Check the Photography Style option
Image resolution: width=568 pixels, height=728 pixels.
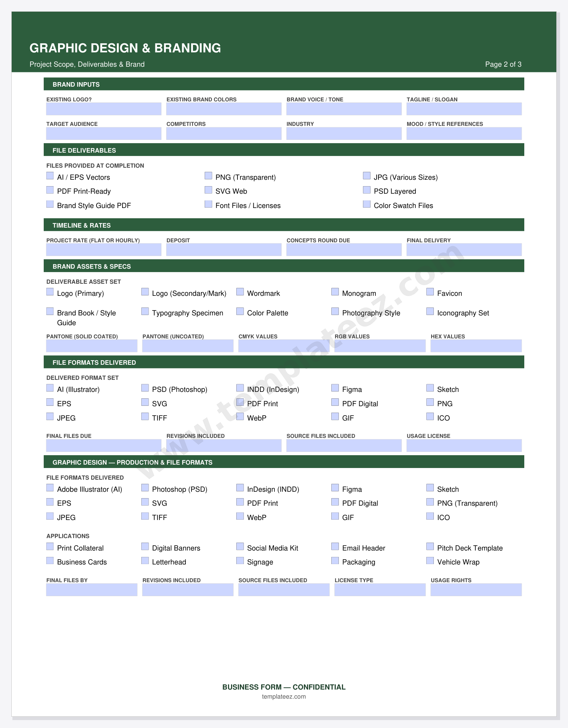click(335, 311)
